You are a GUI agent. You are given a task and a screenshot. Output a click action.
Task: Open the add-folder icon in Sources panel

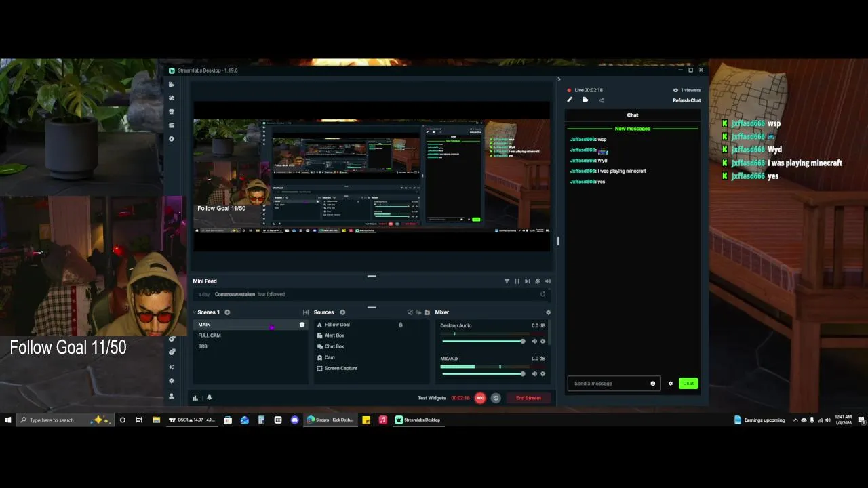[427, 312]
